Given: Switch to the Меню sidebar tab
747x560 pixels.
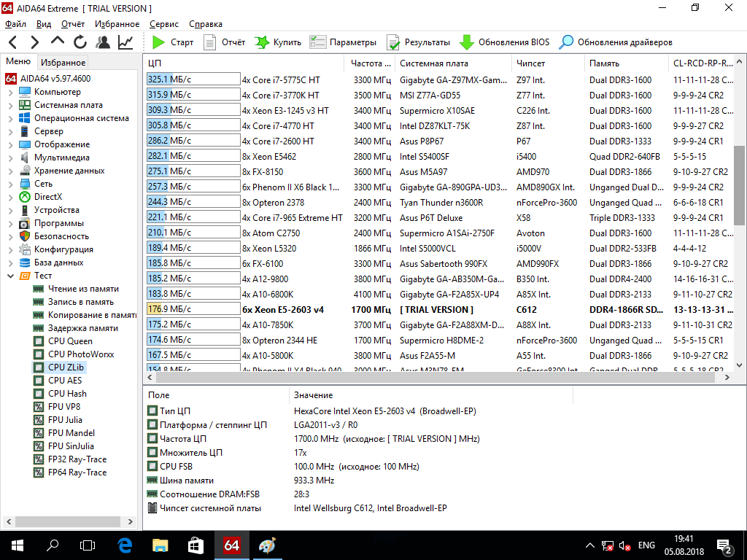Looking at the screenshot, I should click(x=18, y=61).
